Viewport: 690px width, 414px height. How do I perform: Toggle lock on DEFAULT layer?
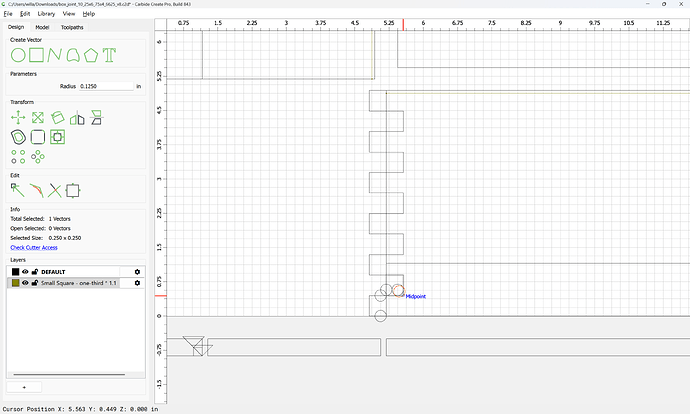coord(35,272)
